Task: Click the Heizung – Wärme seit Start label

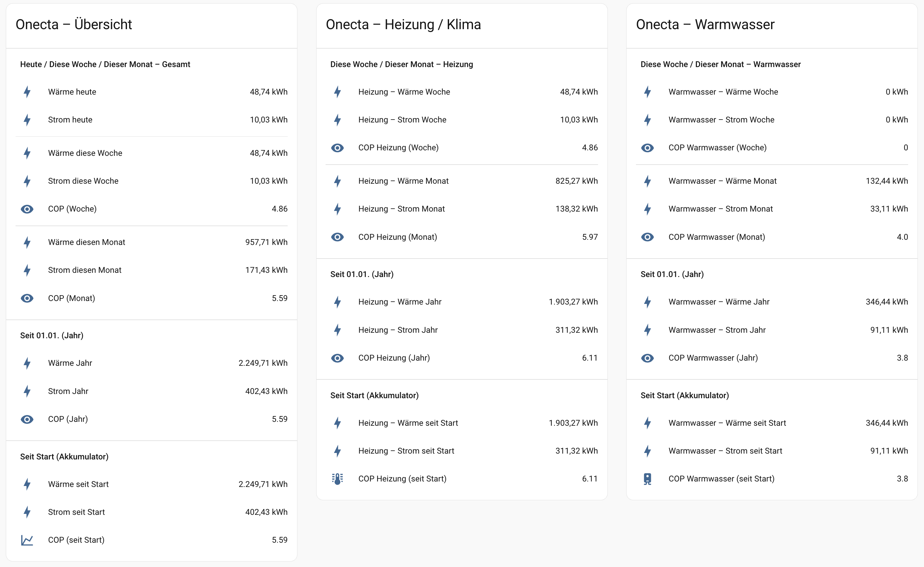Action: tap(408, 423)
